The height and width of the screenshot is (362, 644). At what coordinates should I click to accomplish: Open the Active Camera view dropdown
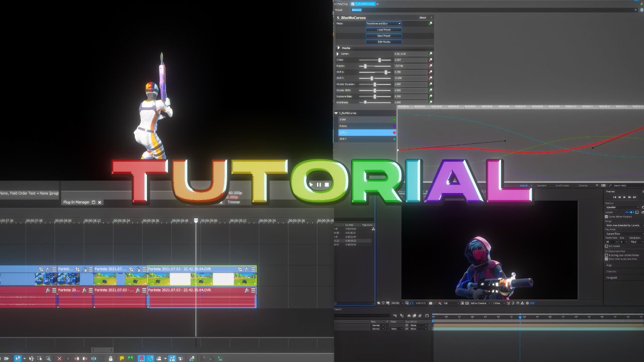coord(480,303)
